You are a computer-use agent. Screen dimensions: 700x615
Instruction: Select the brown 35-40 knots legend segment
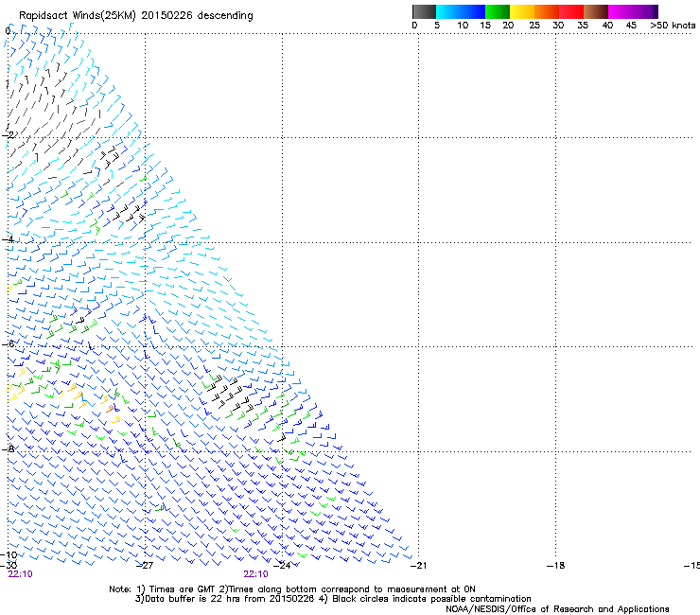click(x=596, y=11)
